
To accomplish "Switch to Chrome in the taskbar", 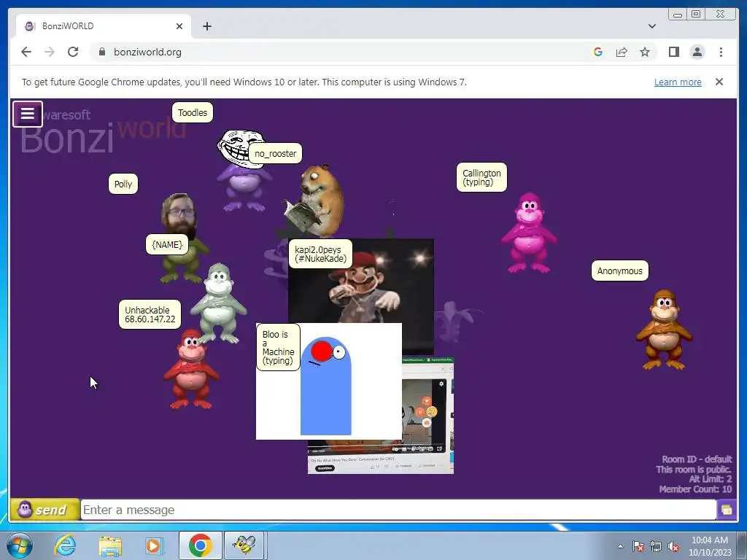I will [x=201, y=545].
